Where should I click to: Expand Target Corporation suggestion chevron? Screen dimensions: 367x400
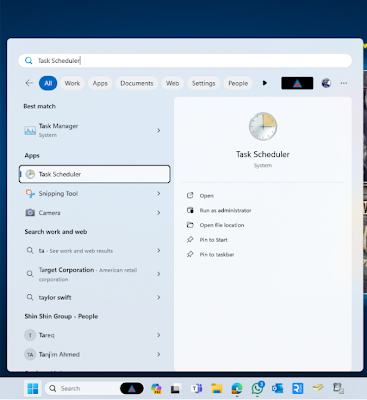(159, 274)
